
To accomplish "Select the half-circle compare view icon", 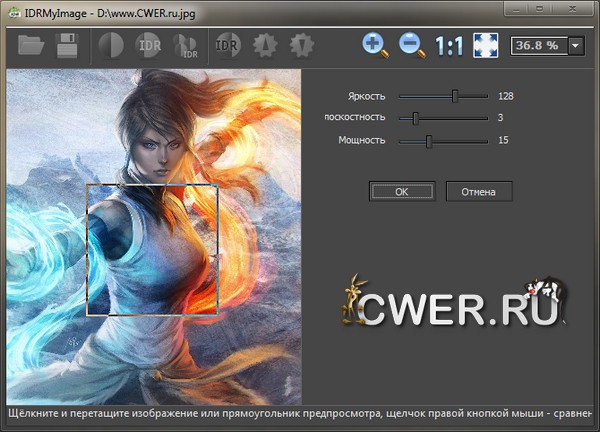I will point(109,45).
